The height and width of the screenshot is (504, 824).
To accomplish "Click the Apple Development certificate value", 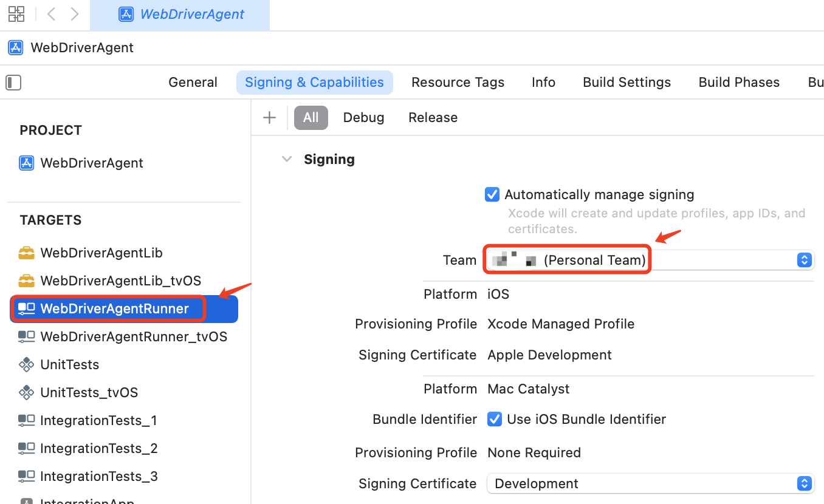I will point(549,355).
